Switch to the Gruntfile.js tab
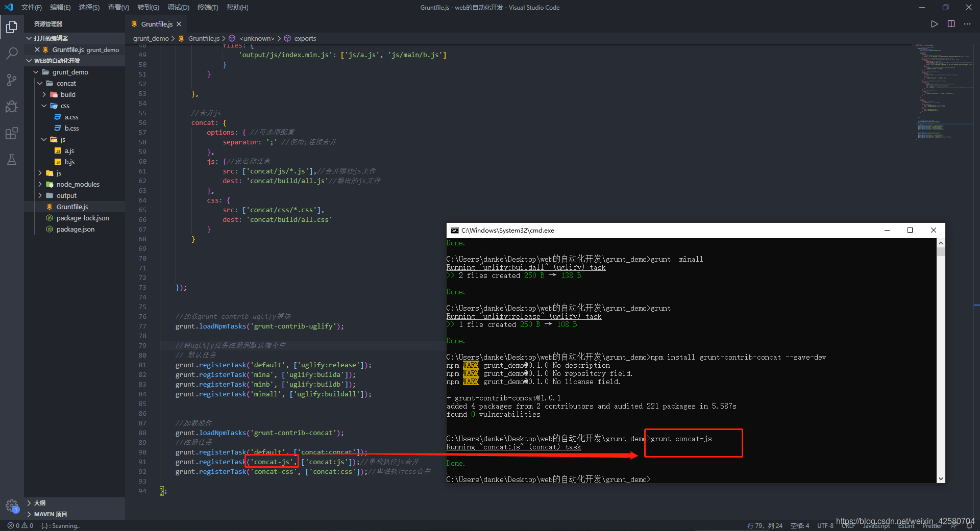Image resolution: width=980 pixels, height=531 pixels. click(x=156, y=24)
